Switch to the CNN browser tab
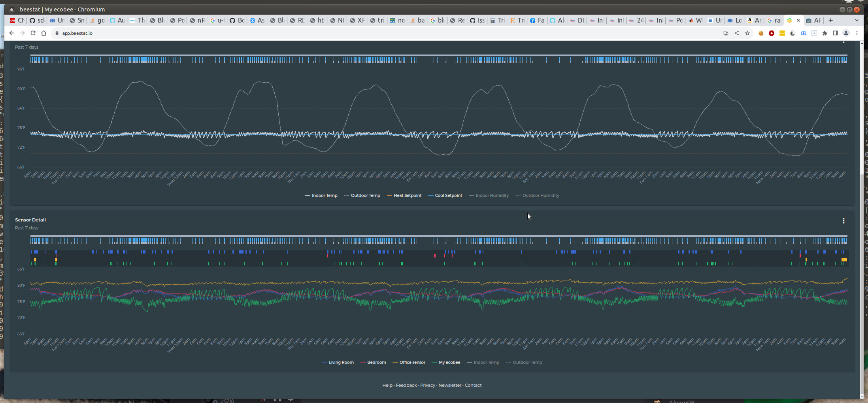Viewport: 868px width, 403px height. (x=17, y=20)
